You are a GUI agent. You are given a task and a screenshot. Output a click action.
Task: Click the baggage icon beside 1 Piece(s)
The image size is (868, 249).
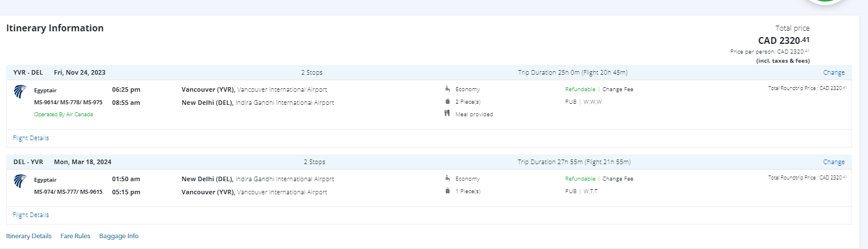pyautogui.click(x=447, y=191)
